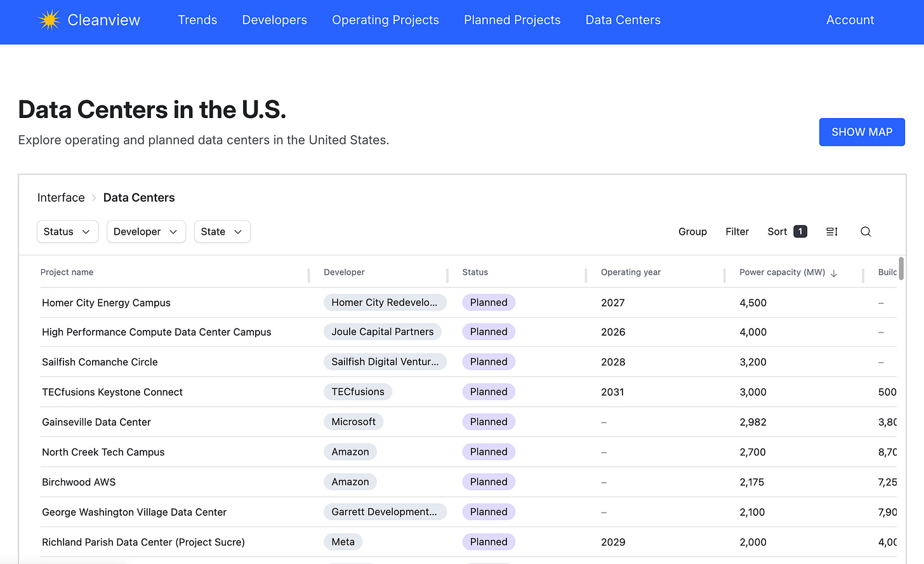Open George Washington Village Data Center

(134, 512)
